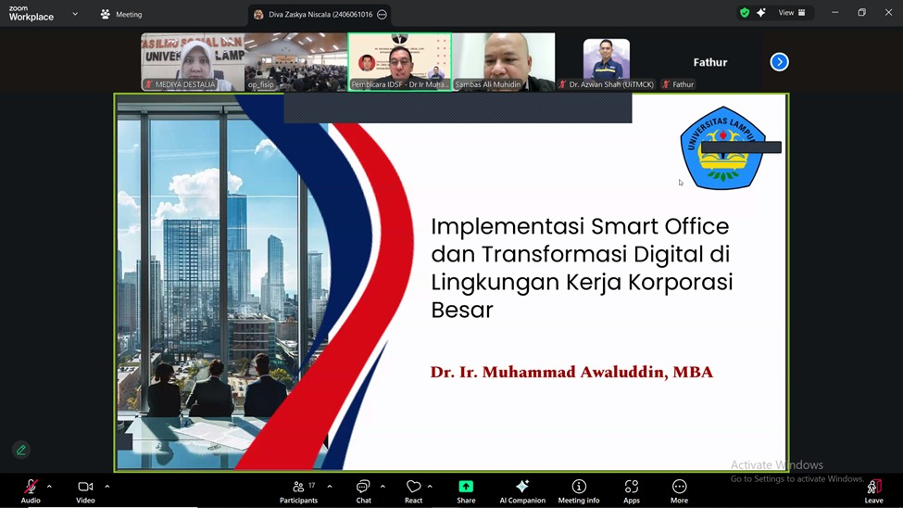
Task: Unmute the microphone with the Audio button
Action: tap(31, 489)
